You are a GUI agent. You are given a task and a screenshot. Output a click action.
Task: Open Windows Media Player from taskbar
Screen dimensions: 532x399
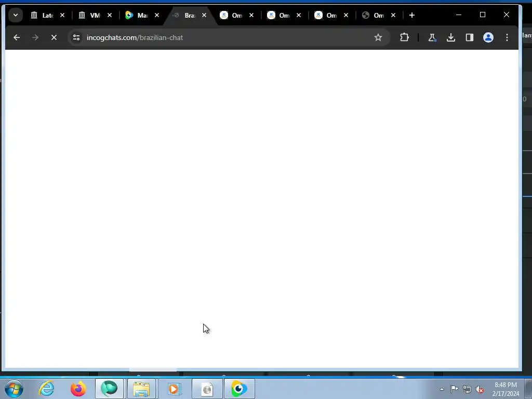click(174, 389)
